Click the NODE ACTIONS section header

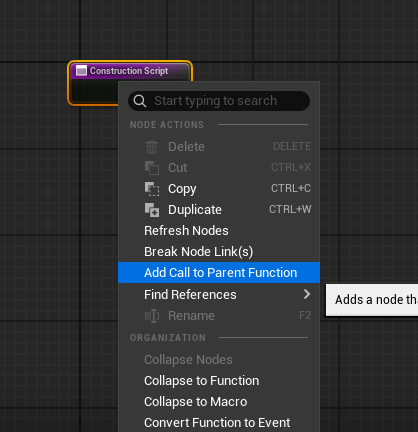tap(167, 125)
